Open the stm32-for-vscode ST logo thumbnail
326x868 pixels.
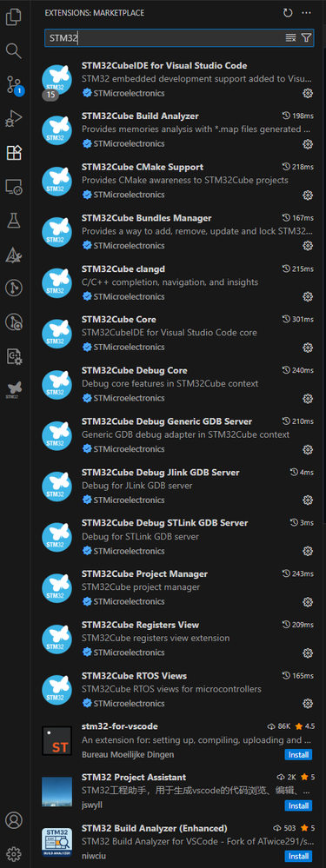click(x=57, y=740)
